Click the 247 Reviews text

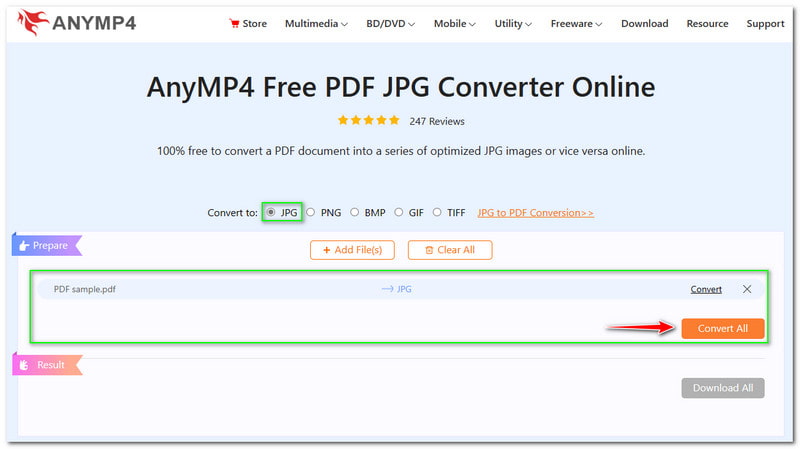[437, 121]
